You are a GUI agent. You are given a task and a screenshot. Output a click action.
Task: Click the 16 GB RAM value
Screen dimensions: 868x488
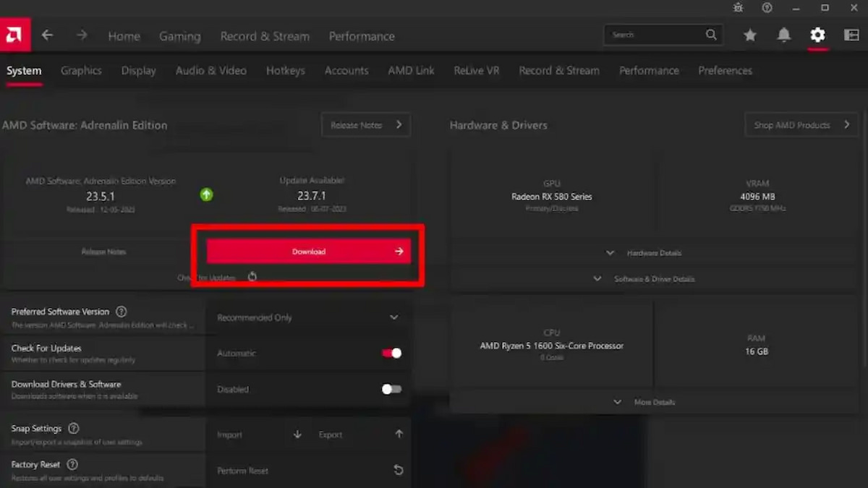click(x=757, y=351)
